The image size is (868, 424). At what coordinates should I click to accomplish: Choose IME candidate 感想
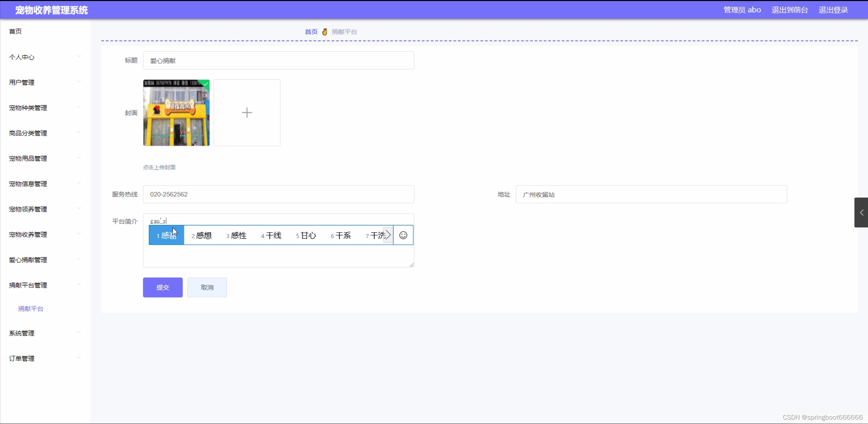(202, 235)
